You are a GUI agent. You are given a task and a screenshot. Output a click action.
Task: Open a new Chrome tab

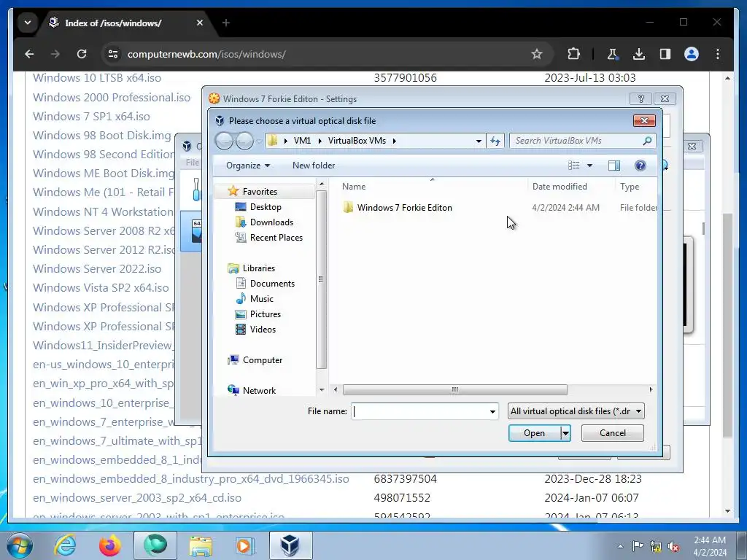coord(226,23)
